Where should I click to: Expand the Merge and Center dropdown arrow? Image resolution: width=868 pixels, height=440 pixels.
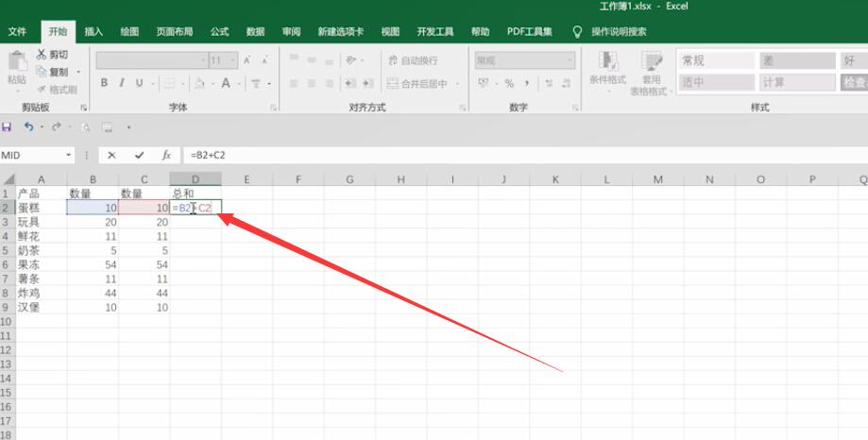457,84
